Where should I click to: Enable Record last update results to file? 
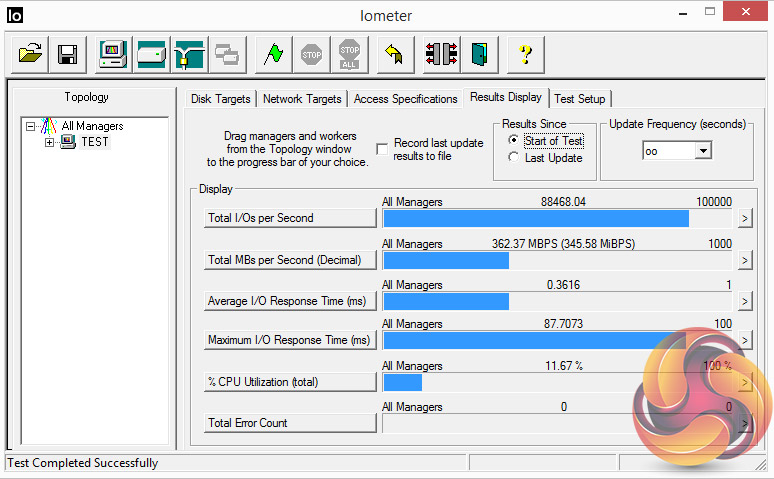coord(382,149)
